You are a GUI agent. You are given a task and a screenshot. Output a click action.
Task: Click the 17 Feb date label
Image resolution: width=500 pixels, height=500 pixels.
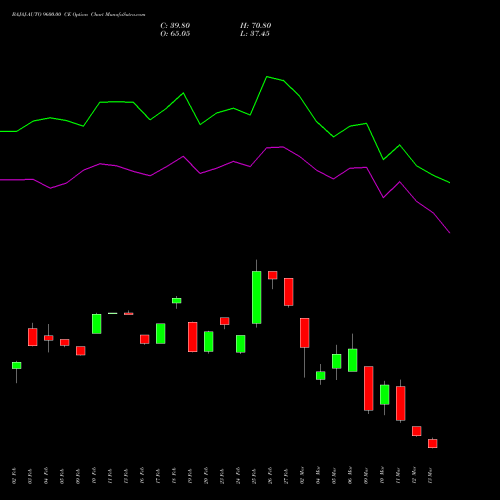click(158, 476)
